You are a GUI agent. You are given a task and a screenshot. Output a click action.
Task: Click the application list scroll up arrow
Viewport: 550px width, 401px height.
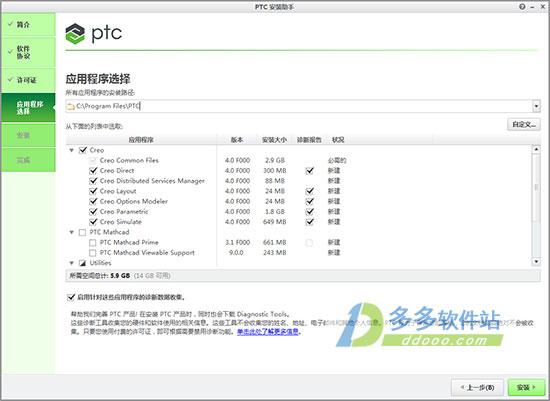[536, 149]
